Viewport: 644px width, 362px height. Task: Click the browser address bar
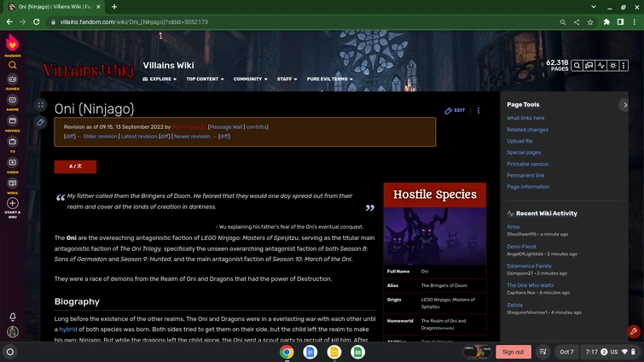point(304,22)
